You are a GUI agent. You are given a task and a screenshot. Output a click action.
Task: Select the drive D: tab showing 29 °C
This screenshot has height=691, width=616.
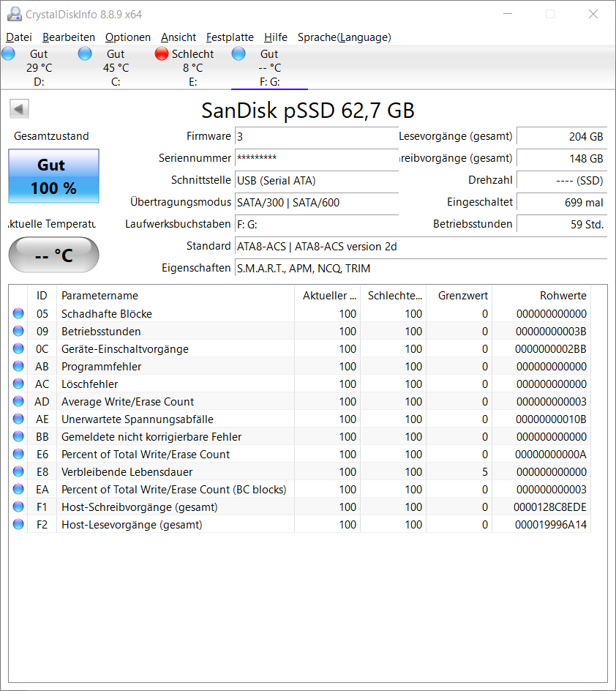coord(39,67)
